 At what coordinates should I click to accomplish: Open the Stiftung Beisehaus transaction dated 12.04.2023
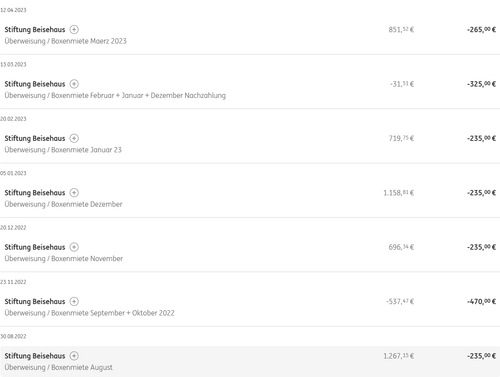coord(250,35)
